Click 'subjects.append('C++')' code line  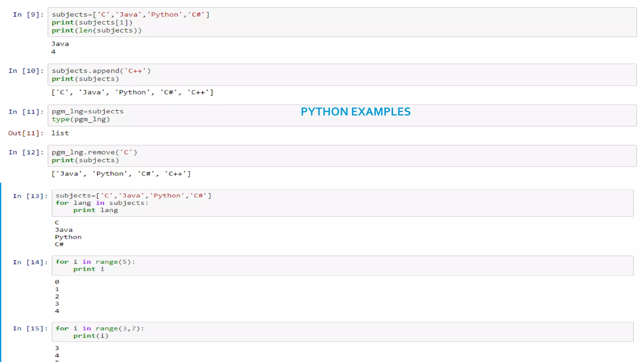point(101,71)
